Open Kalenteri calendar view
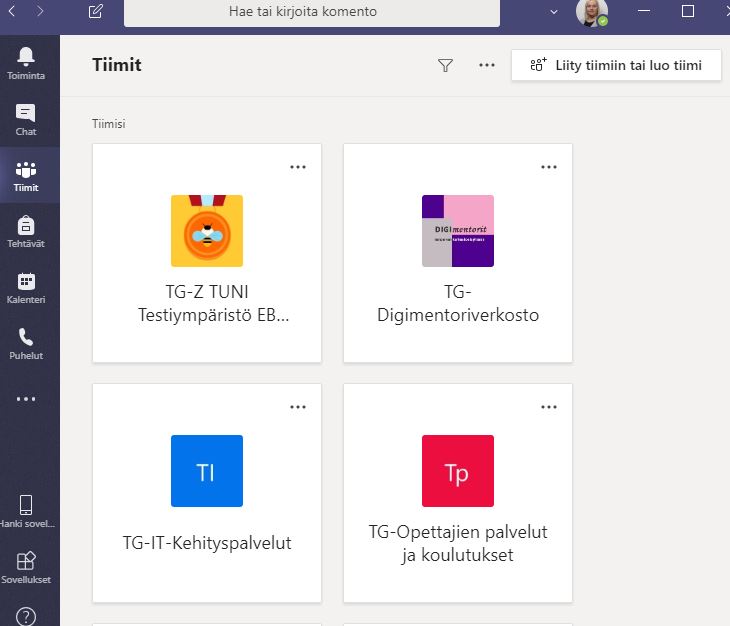This screenshot has width=730, height=626. [26, 287]
